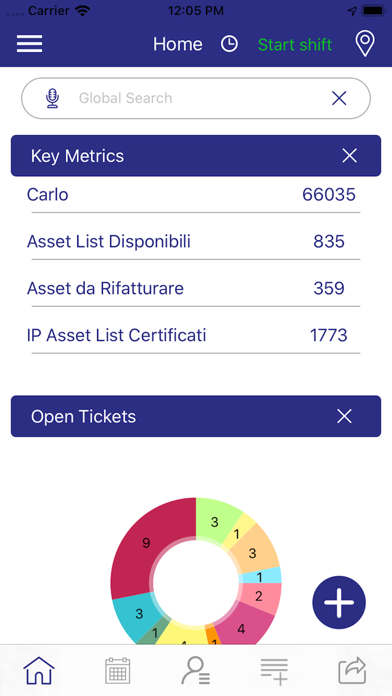Open Asset List Disponibili metric
Image resolution: width=392 pixels, height=696 pixels.
[x=196, y=241]
